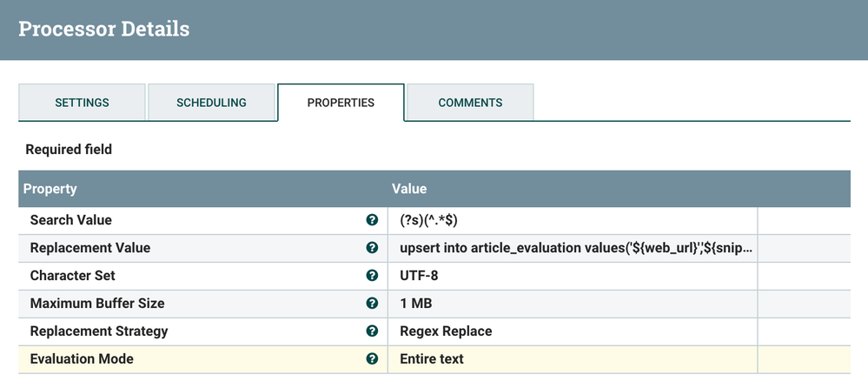The height and width of the screenshot is (388, 868).
Task: Click help icon for Replacement Value
Action: coord(372,248)
